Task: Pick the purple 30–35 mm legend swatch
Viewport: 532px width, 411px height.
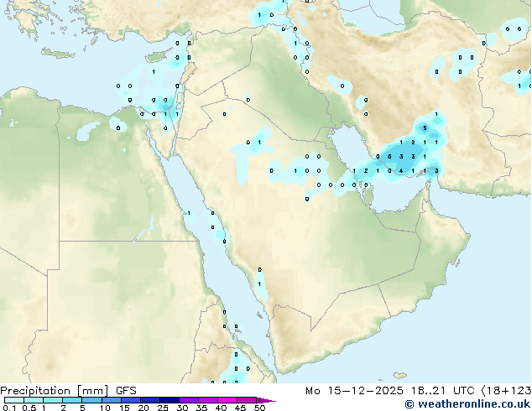Action: click(189, 400)
